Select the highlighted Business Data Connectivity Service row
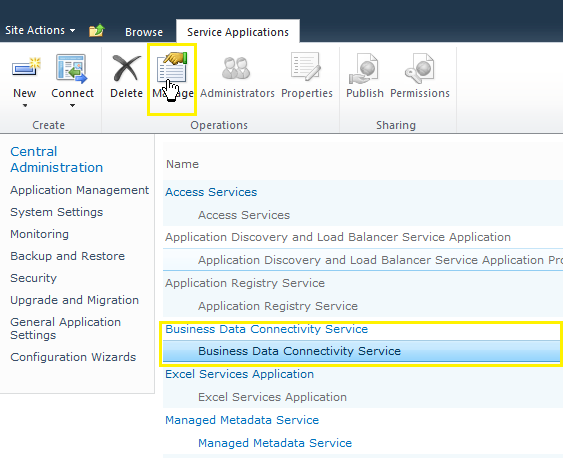 pyautogui.click(x=361, y=351)
